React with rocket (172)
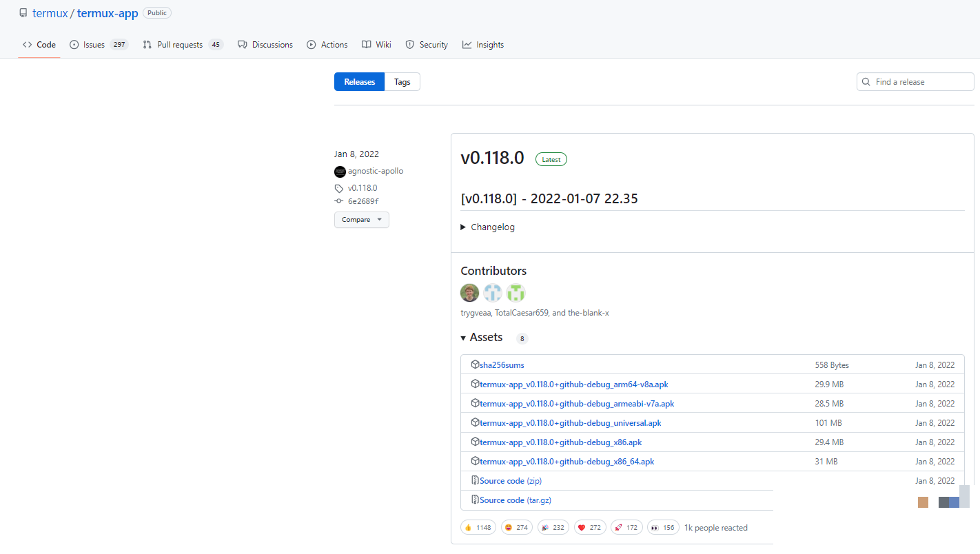Viewport: 980px width, 554px height. [x=626, y=528]
